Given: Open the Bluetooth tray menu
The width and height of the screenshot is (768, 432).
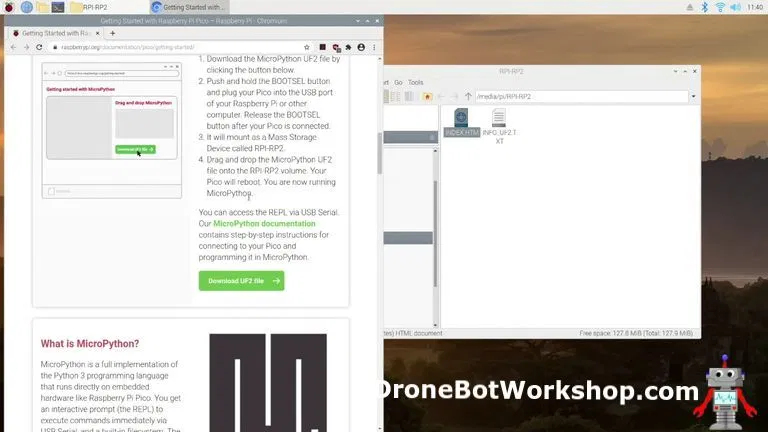Looking at the screenshot, I should click(x=704, y=7).
